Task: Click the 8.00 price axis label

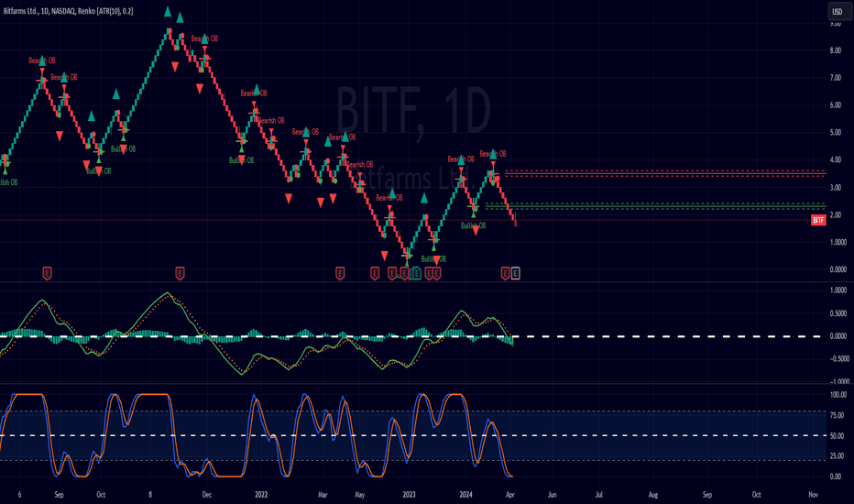Action: 836,50
